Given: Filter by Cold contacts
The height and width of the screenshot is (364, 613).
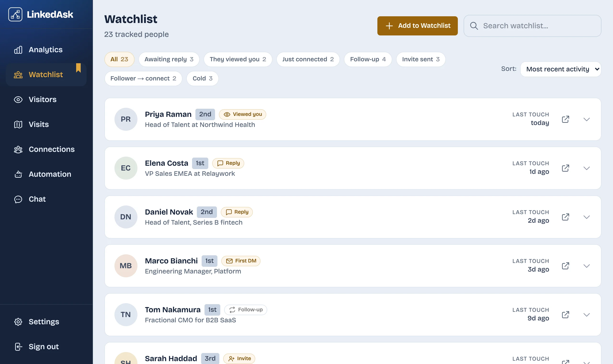Looking at the screenshot, I should 203,79.
